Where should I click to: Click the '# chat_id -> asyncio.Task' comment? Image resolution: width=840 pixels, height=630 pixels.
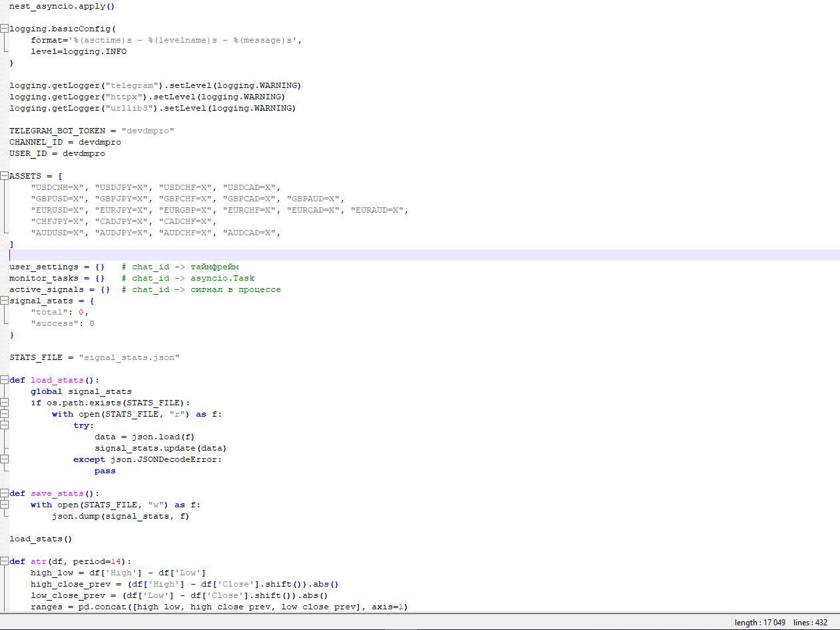[188, 278]
